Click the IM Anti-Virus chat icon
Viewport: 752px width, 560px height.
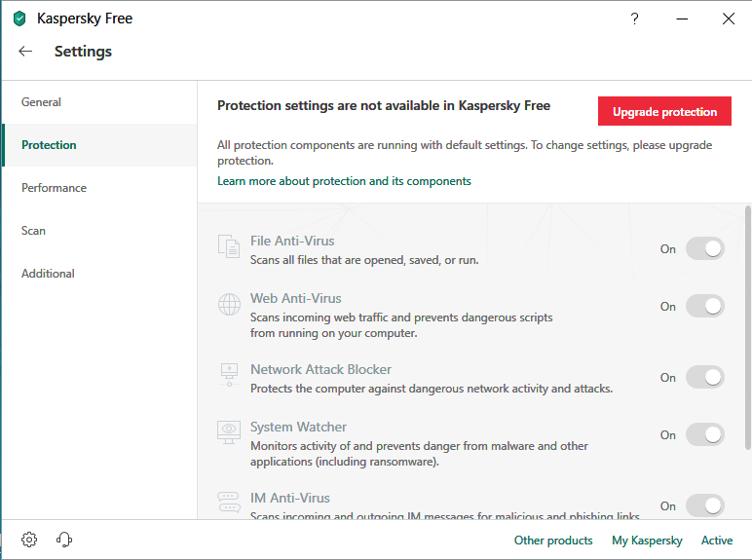pyautogui.click(x=229, y=503)
